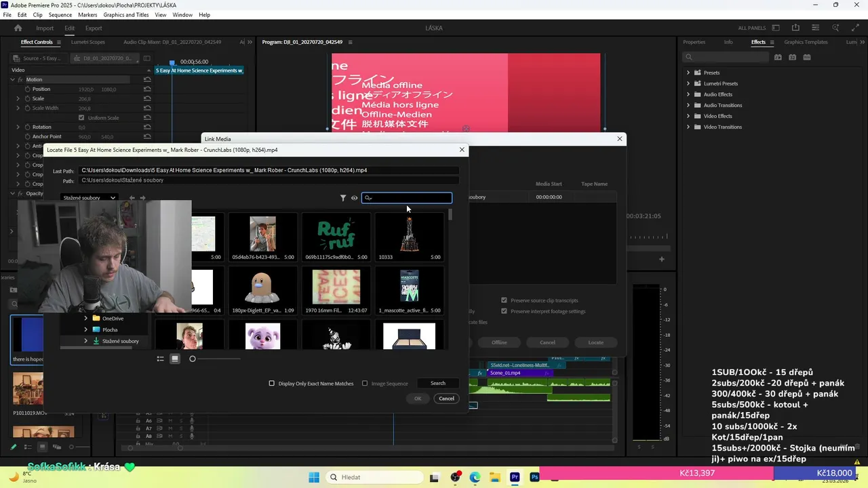Expand the Presets folder in Effects

pos(688,73)
